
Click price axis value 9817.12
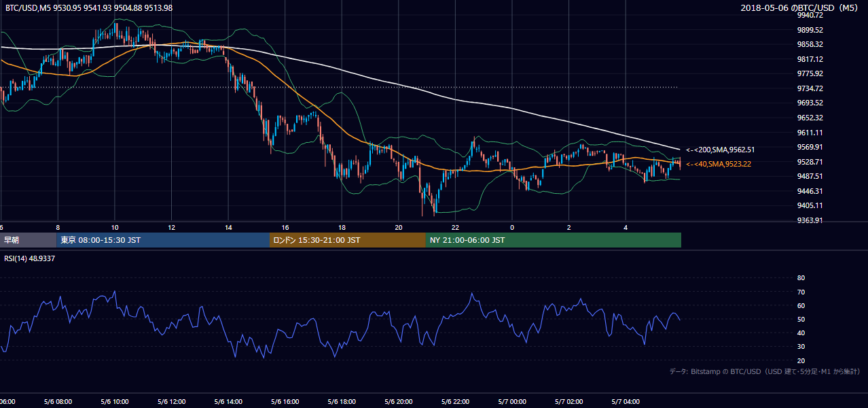810,59
